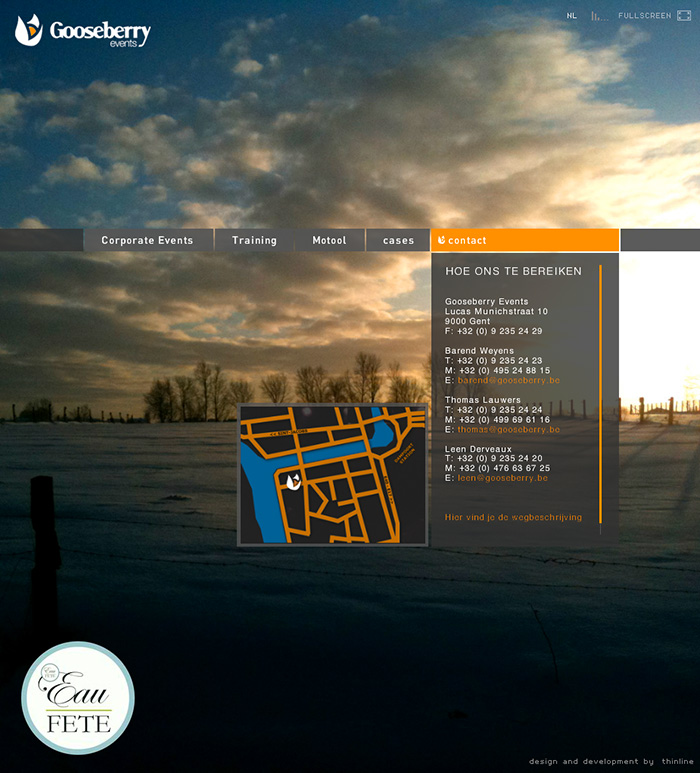
Task: Click mobile number '+32 (0) 499 69 61 16'
Action: pos(504,420)
